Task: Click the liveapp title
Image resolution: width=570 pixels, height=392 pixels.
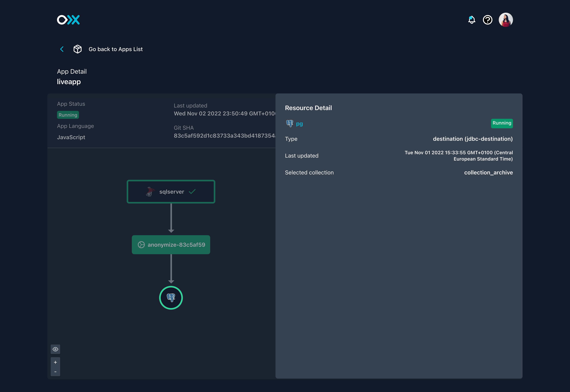Action: click(x=69, y=82)
